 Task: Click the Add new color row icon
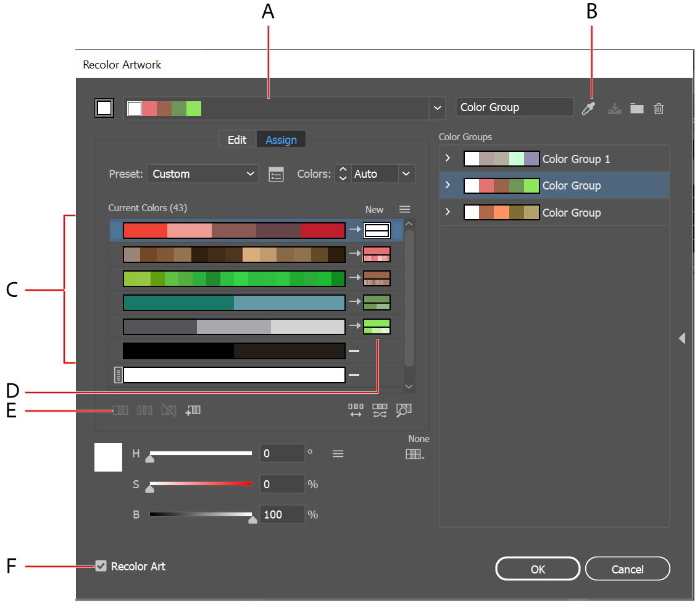pos(193,409)
